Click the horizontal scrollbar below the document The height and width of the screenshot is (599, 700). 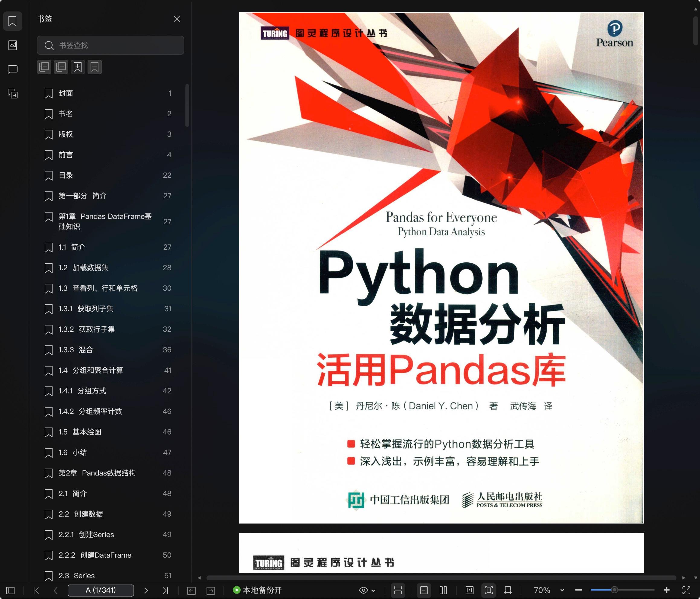click(441, 578)
